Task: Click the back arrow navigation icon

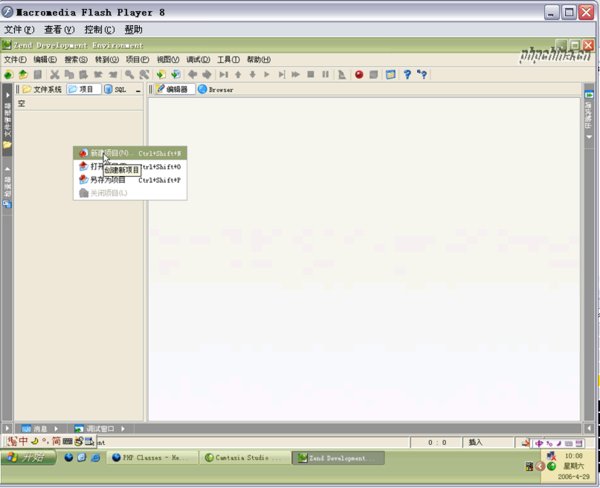Action: [x=192, y=75]
